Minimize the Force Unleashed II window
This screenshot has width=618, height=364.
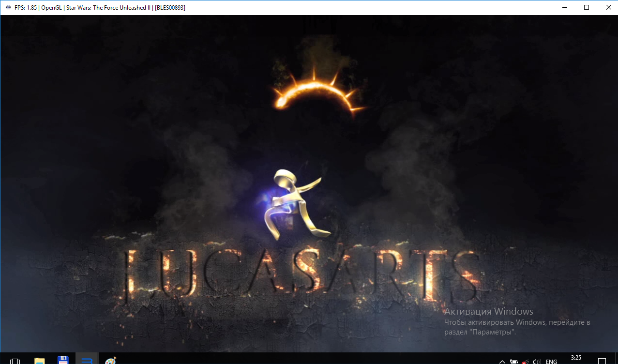pos(564,7)
